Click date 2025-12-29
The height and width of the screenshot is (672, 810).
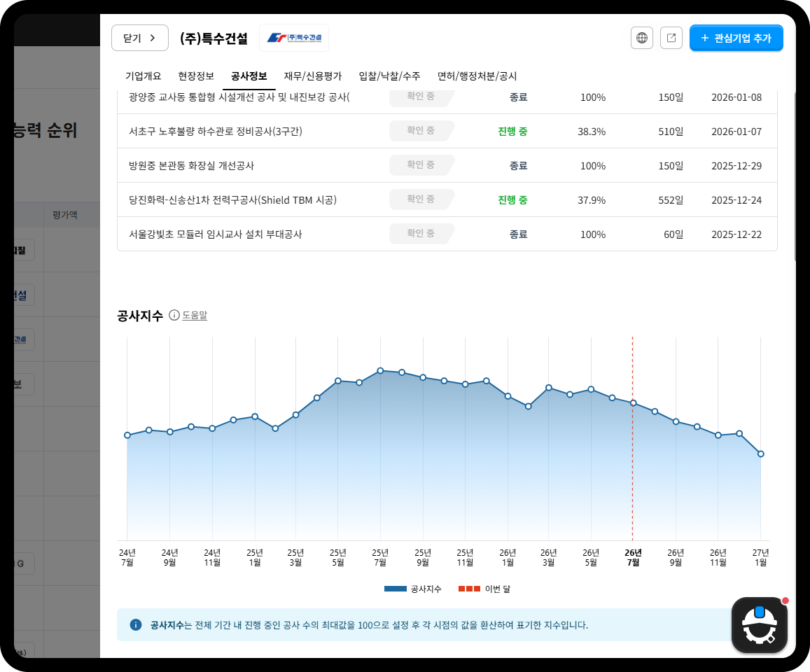pos(736,166)
